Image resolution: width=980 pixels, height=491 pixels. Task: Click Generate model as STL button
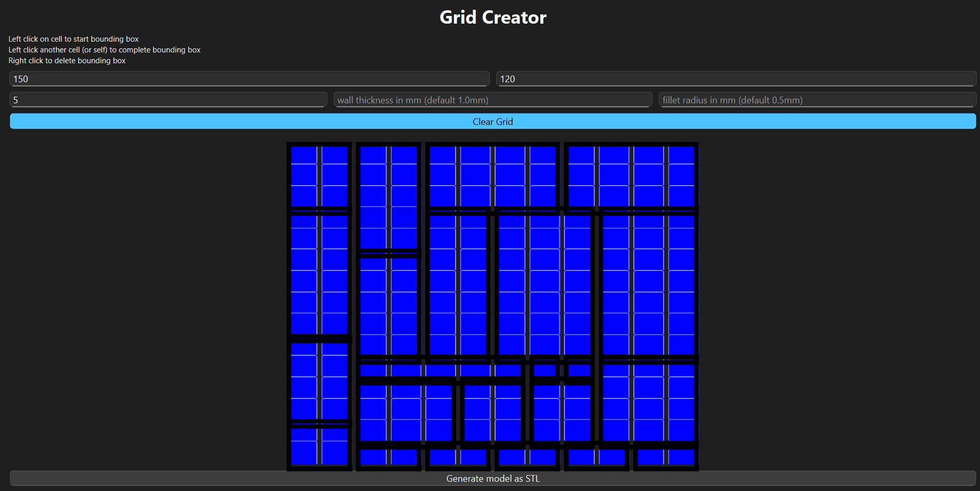[x=493, y=478]
